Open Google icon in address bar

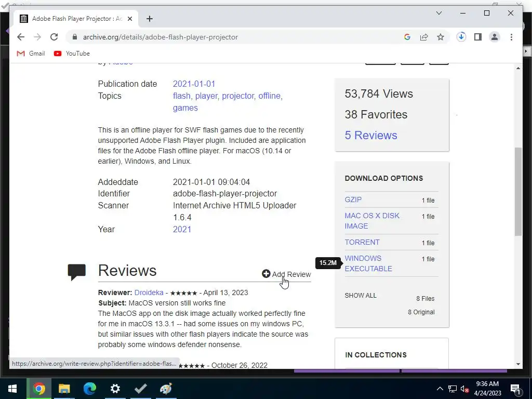click(x=407, y=37)
